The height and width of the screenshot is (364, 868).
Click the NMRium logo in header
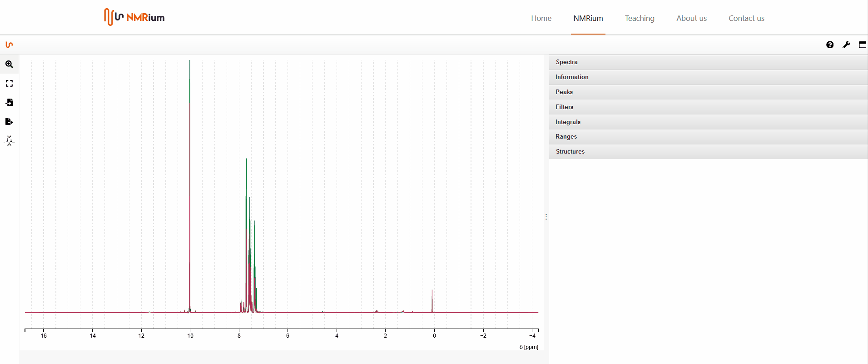coord(134,17)
